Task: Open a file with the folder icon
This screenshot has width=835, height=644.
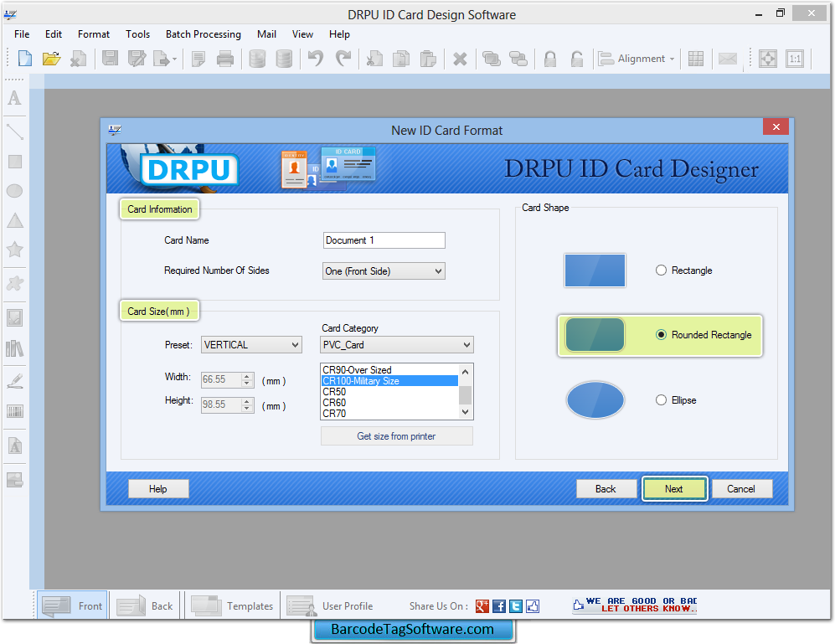Action: tap(51, 59)
